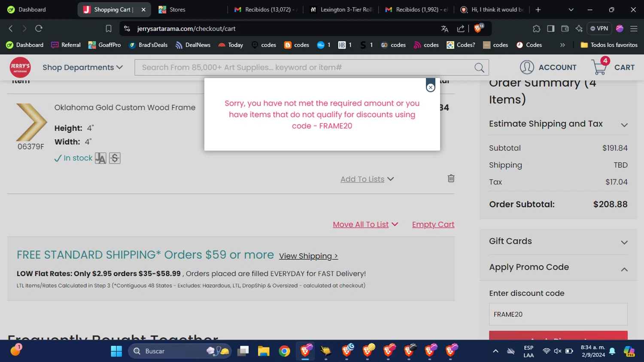This screenshot has height=362, width=644.
Task: Open the Referral bookmark
Action: [x=66, y=45]
